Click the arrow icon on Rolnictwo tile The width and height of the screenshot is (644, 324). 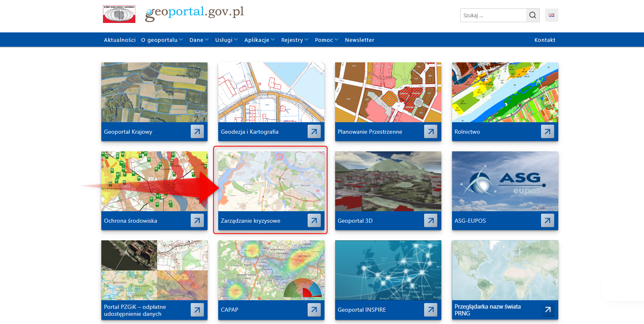tap(547, 132)
